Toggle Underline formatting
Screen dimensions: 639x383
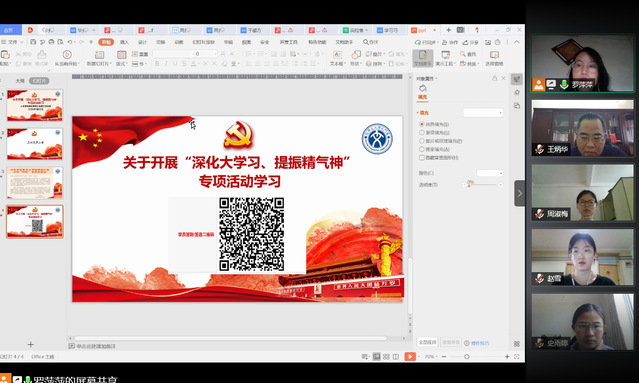click(175, 64)
